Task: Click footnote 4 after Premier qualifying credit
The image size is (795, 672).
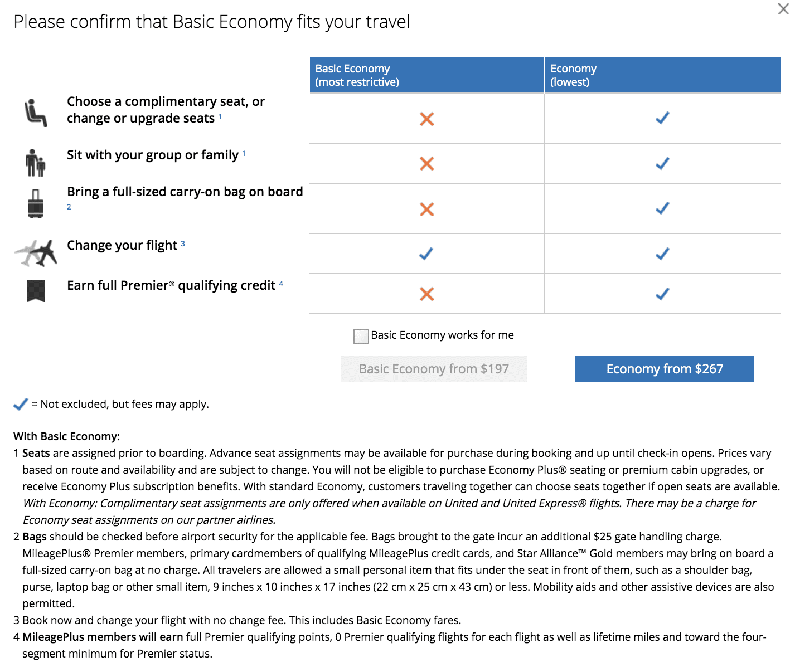Action: click(x=280, y=283)
